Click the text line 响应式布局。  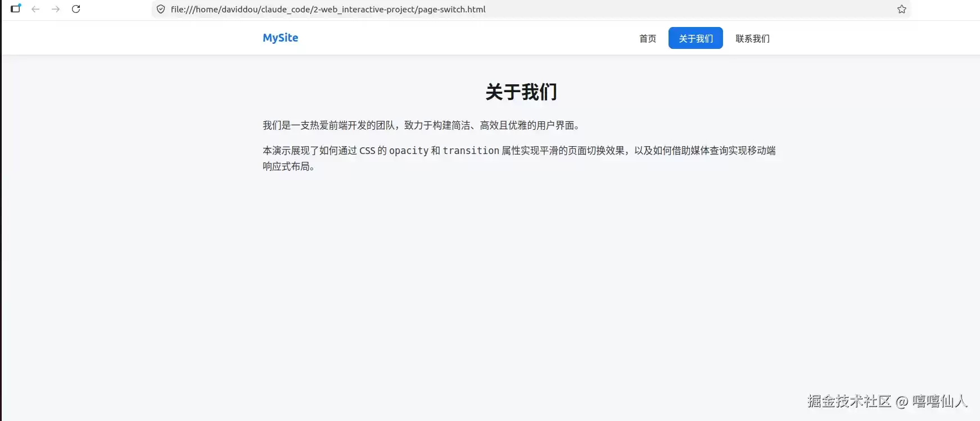pyautogui.click(x=289, y=166)
